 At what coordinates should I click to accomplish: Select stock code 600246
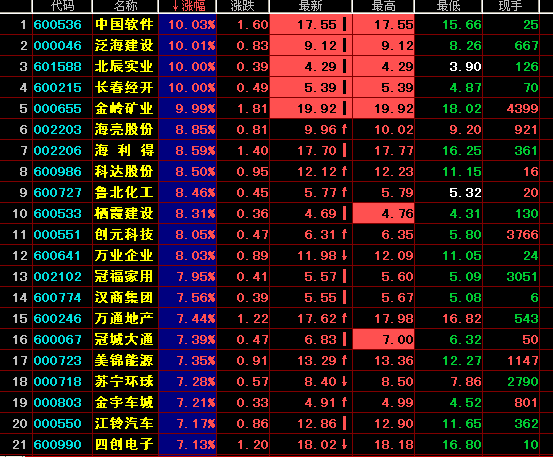(x=57, y=318)
